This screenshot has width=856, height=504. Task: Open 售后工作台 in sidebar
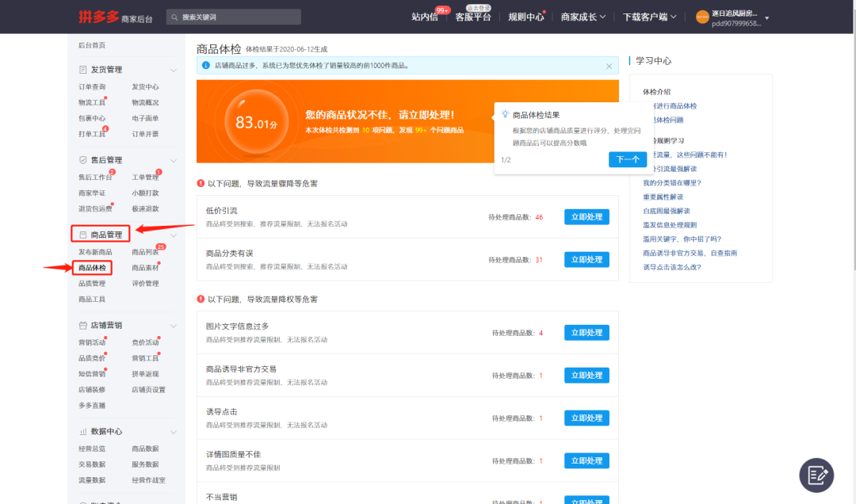pyautogui.click(x=95, y=178)
